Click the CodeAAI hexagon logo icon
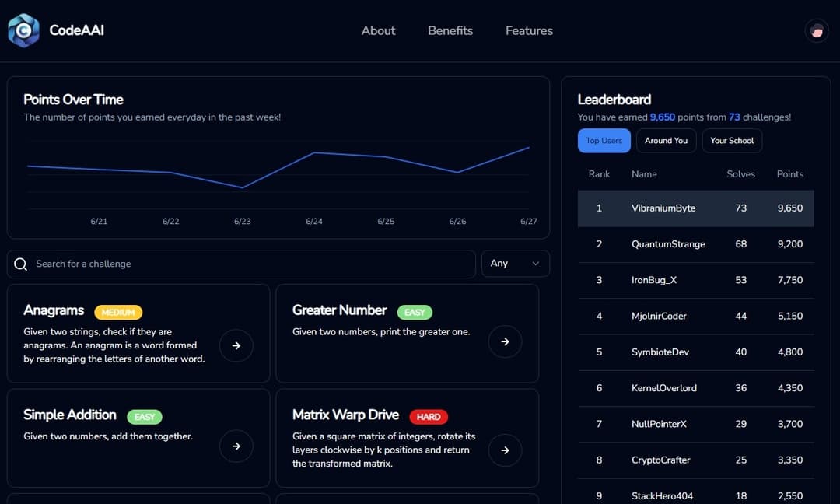840x504 pixels. (x=23, y=30)
